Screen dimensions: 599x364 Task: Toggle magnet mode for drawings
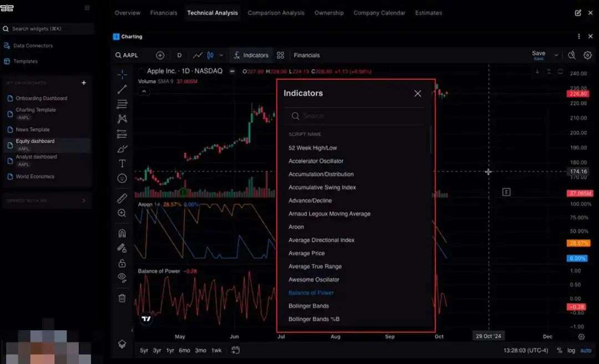click(122, 233)
